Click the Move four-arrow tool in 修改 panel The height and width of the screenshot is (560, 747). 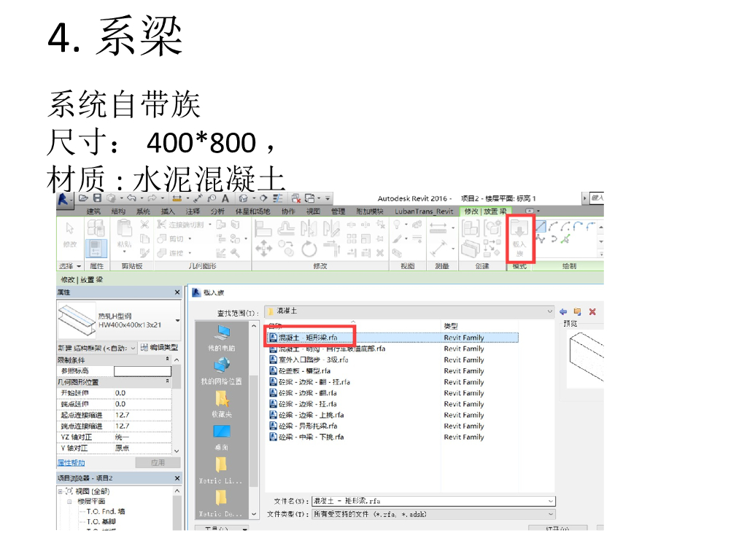pos(263,248)
